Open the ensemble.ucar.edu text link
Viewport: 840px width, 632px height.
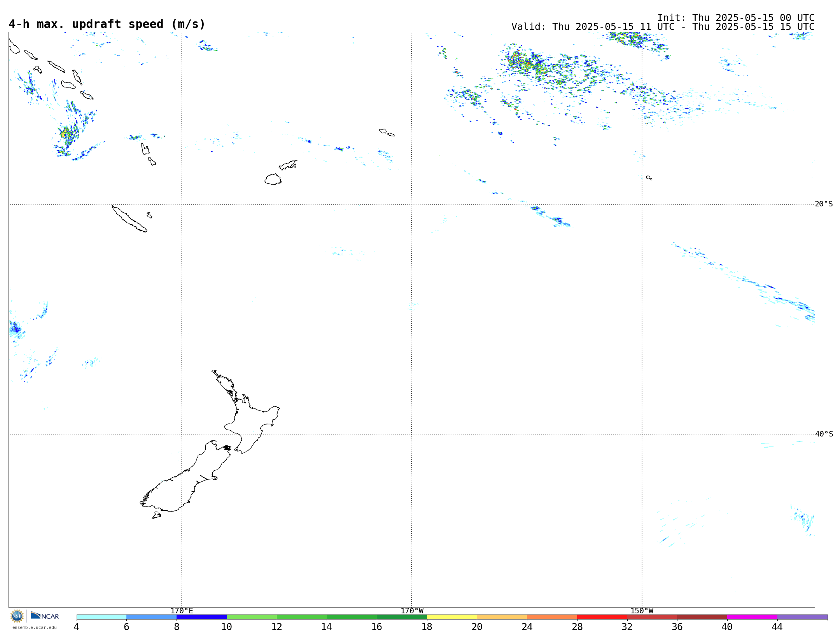coord(34,627)
